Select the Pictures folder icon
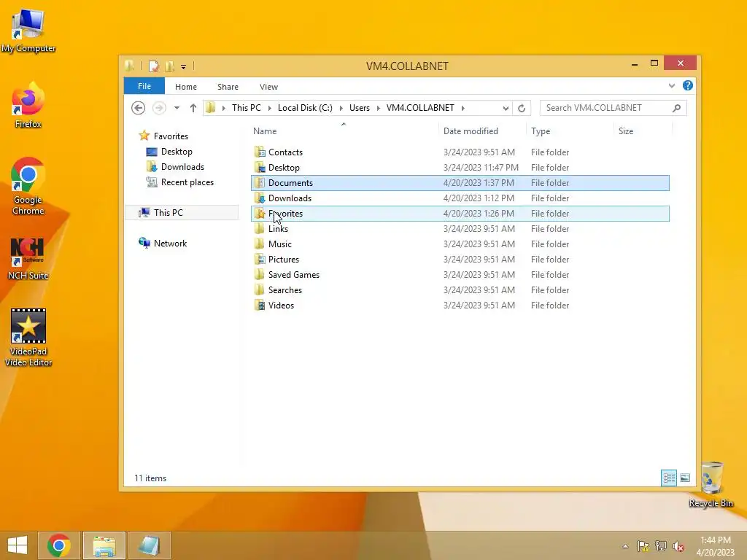Viewport: 747px width, 560px height. point(260,259)
